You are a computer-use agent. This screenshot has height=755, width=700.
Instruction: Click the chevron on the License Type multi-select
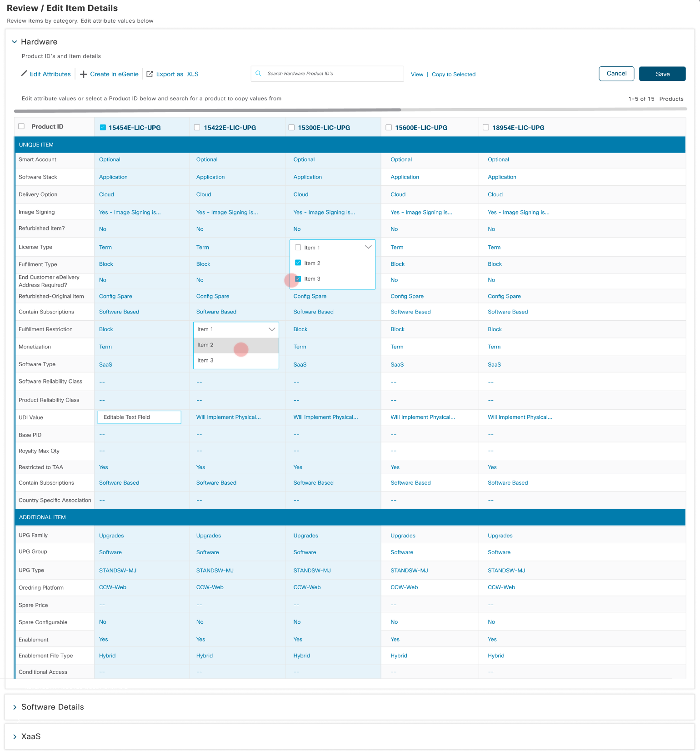pyautogui.click(x=368, y=247)
